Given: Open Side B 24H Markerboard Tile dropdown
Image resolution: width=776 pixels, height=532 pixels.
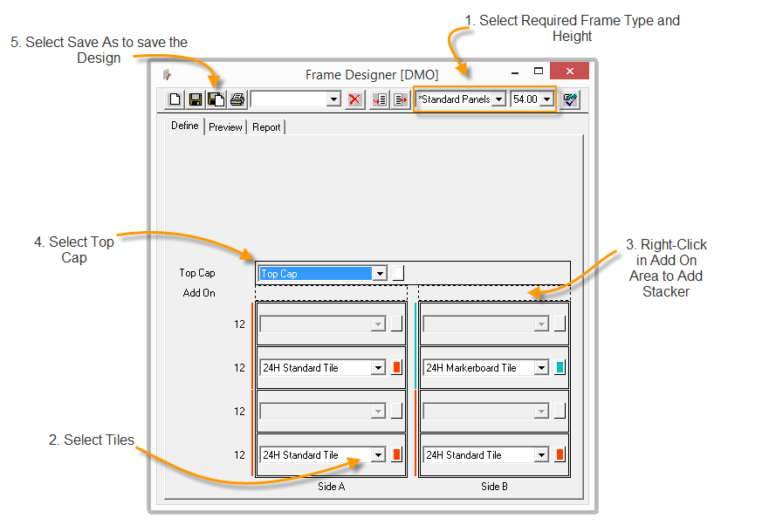Looking at the screenshot, I should click(541, 368).
